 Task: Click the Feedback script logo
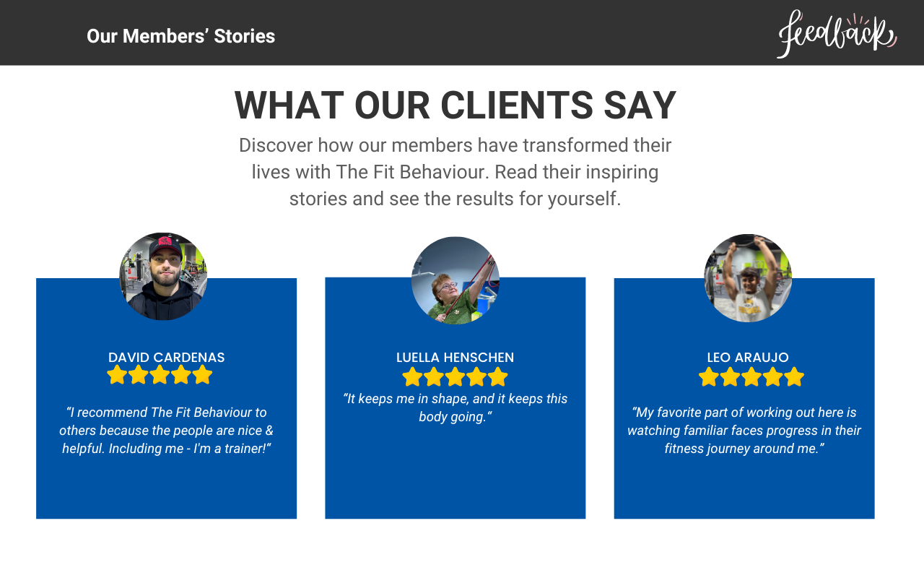pos(836,34)
